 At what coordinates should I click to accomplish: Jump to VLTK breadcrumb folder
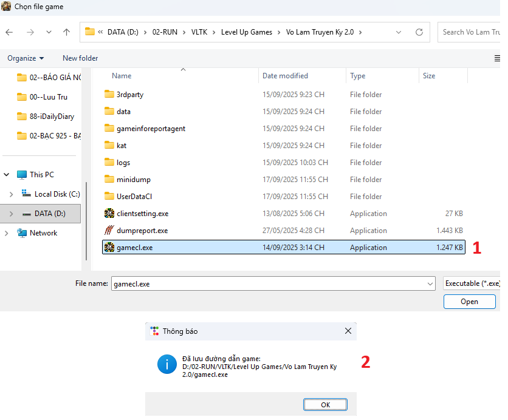click(199, 32)
